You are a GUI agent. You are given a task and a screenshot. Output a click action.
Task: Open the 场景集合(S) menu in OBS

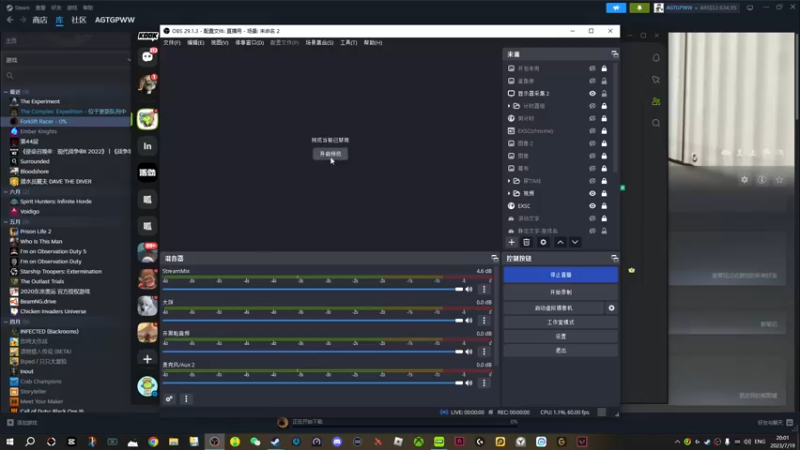[x=319, y=42]
